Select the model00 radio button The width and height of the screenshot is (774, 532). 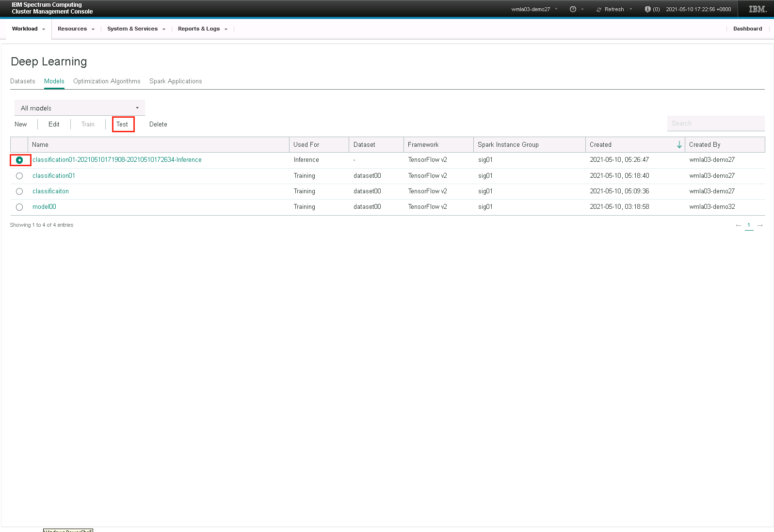point(19,207)
